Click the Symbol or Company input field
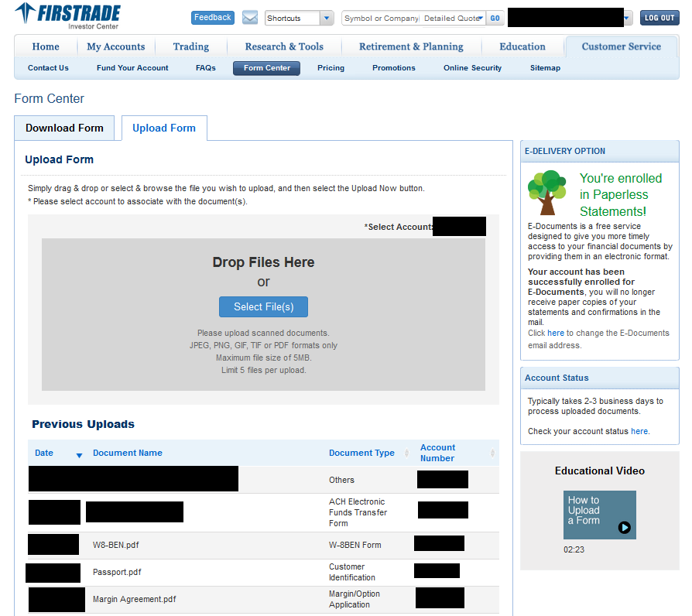692x616 pixels. click(381, 18)
